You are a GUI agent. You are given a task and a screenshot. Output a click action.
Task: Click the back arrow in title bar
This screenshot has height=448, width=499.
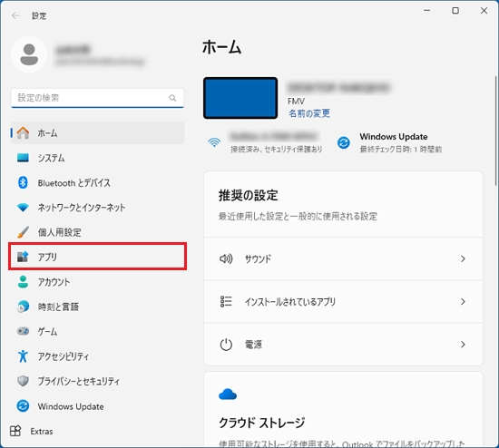15,15
